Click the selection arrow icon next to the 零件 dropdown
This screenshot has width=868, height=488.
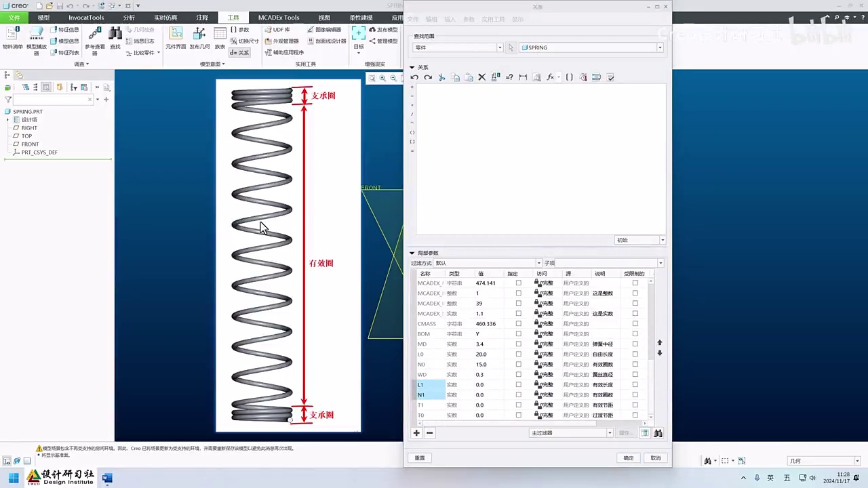pyautogui.click(x=511, y=47)
